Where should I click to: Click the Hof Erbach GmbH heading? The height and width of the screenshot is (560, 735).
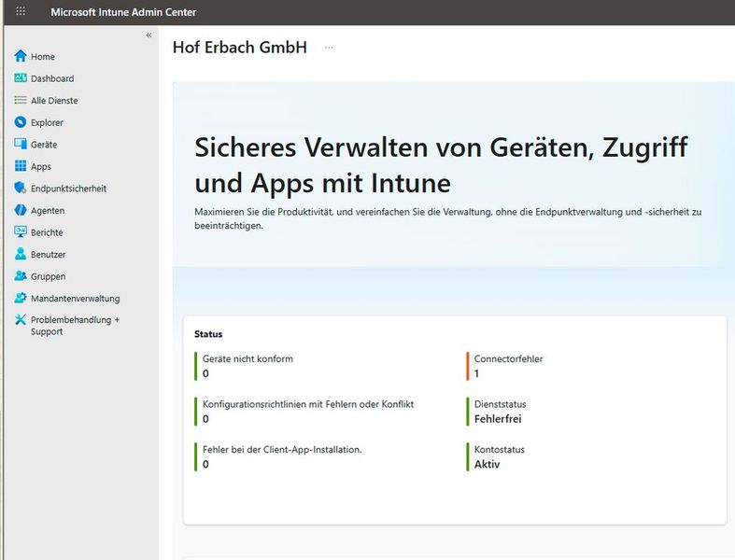click(x=239, y=48)
